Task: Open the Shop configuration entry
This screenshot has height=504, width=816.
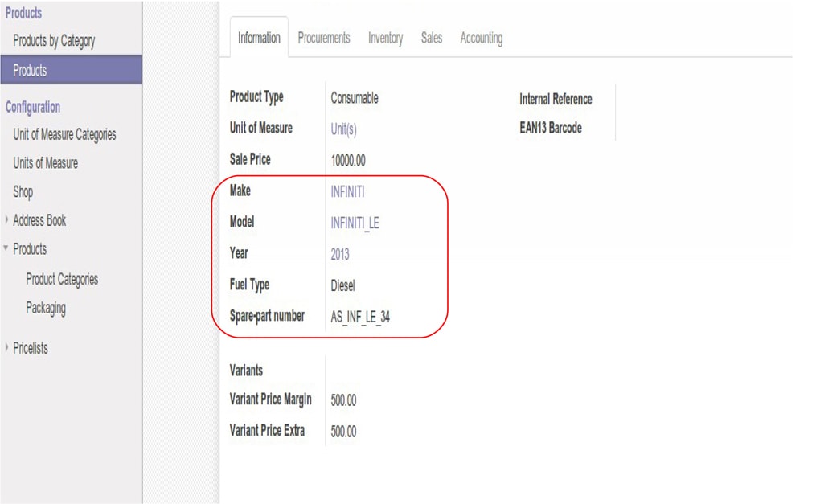Action: click(x=23, y=192)
